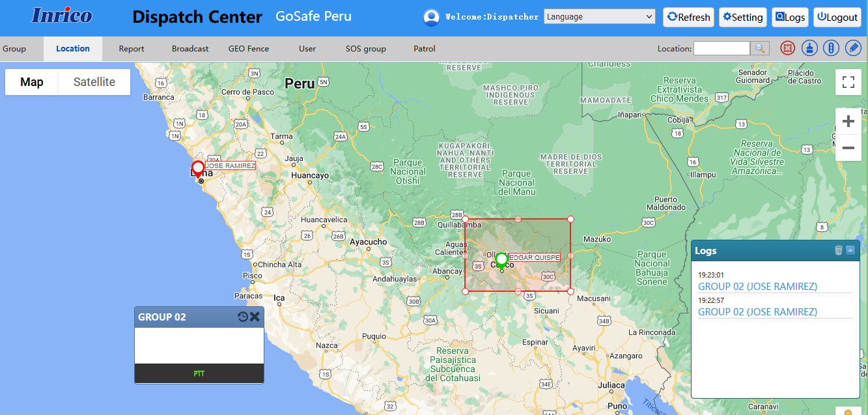Collapse the Logs panel

[850, 250]
